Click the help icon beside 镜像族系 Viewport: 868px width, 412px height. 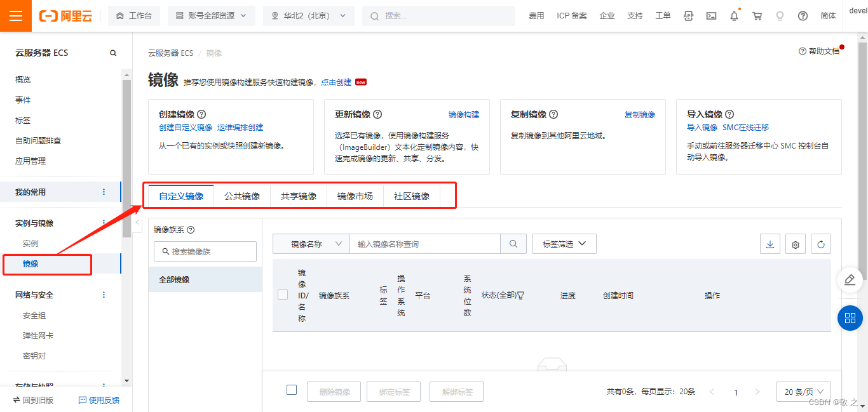(191, 230)
